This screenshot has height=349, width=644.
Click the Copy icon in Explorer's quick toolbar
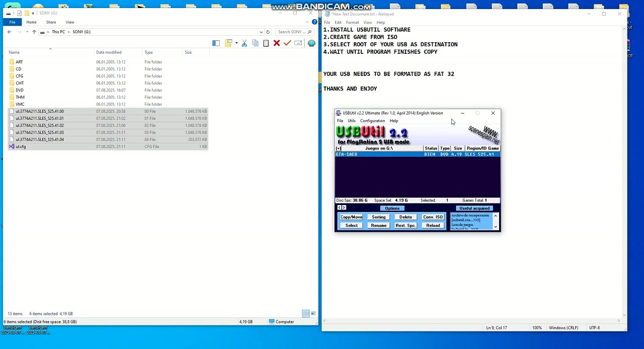(x=255, y=43)
